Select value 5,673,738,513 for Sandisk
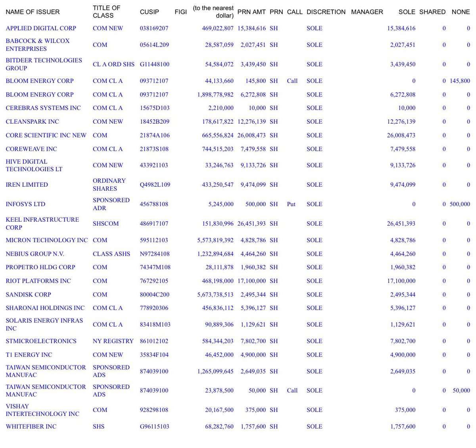 point(215,295)
